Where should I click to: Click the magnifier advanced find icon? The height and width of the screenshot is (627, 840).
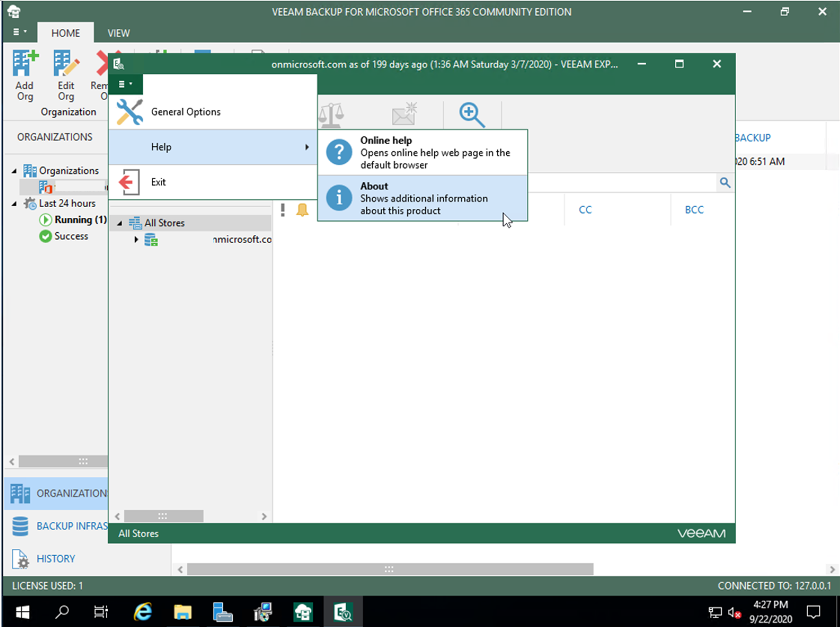tap(472, 114)
